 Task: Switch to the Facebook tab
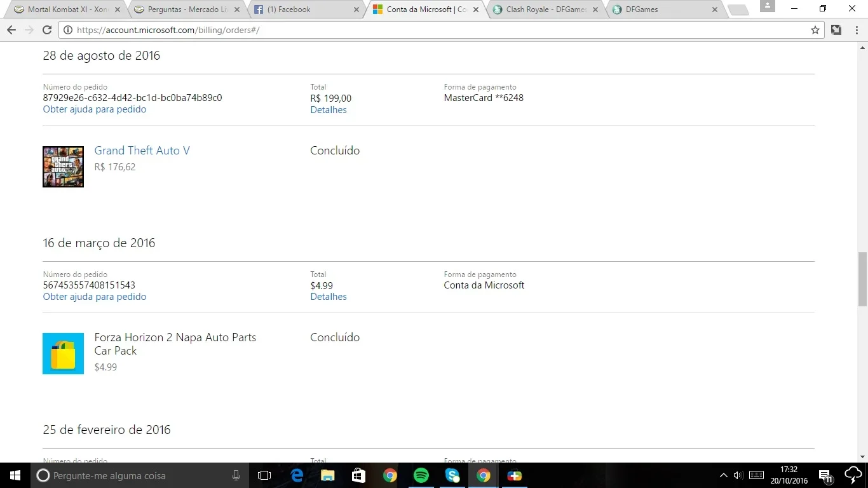point(305,10)
